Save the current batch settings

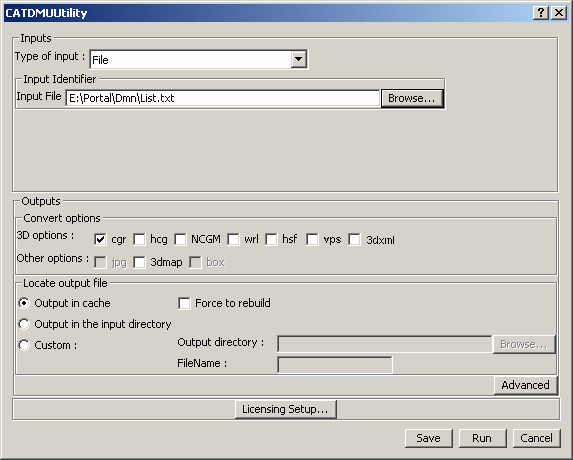[429, 438]
